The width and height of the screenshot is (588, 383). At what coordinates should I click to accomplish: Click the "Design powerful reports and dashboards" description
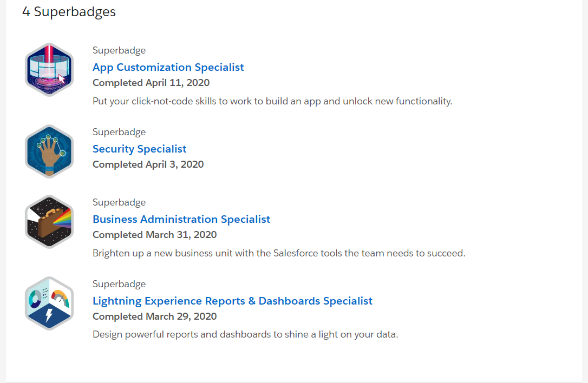point(245,334)
